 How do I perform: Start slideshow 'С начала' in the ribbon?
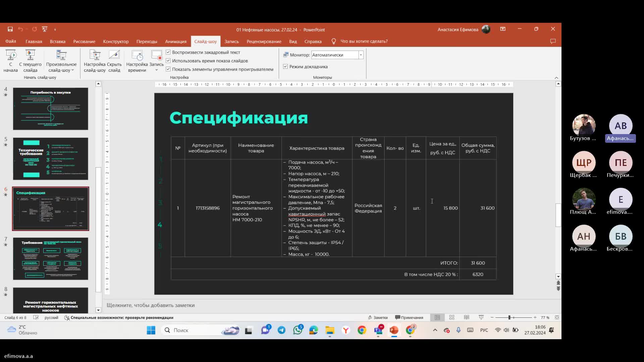11,61
